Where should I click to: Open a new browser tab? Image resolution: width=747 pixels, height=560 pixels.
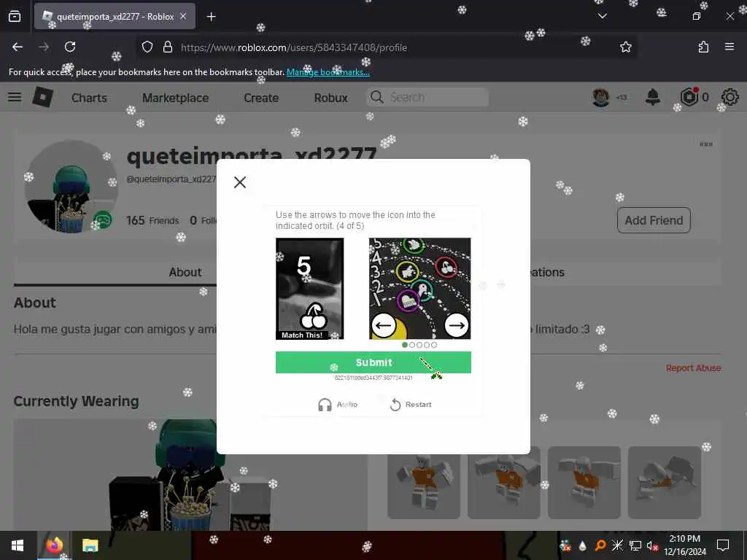click(211, 17)
